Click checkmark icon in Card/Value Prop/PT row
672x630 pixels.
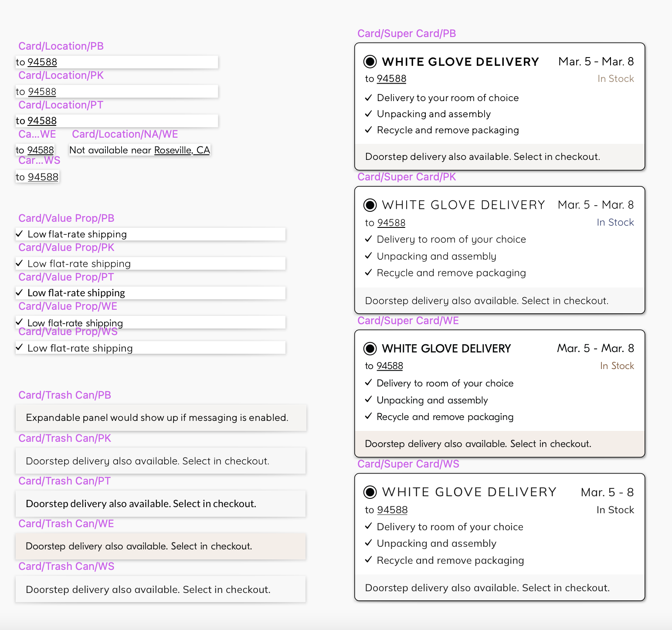coord(19,292)
